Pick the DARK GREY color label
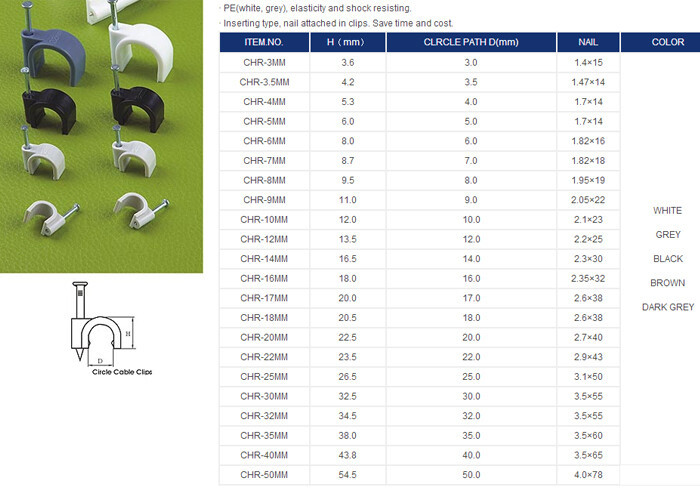This screenshot has width=700, height=491. point(667,307)
